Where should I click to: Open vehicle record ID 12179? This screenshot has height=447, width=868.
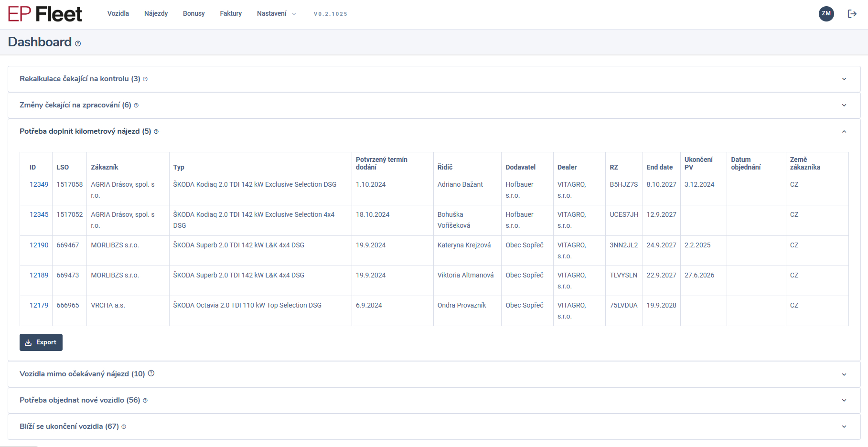coord(39,306)
